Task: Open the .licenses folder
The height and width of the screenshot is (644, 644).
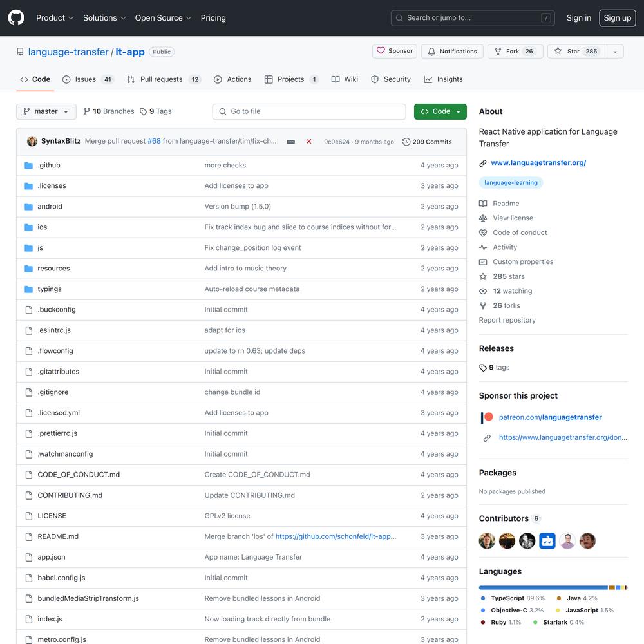Action: pos(52,185)
